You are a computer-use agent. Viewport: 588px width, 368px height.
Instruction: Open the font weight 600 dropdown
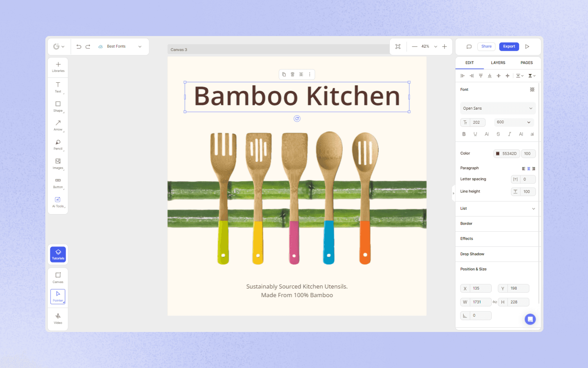coord(514,123)
